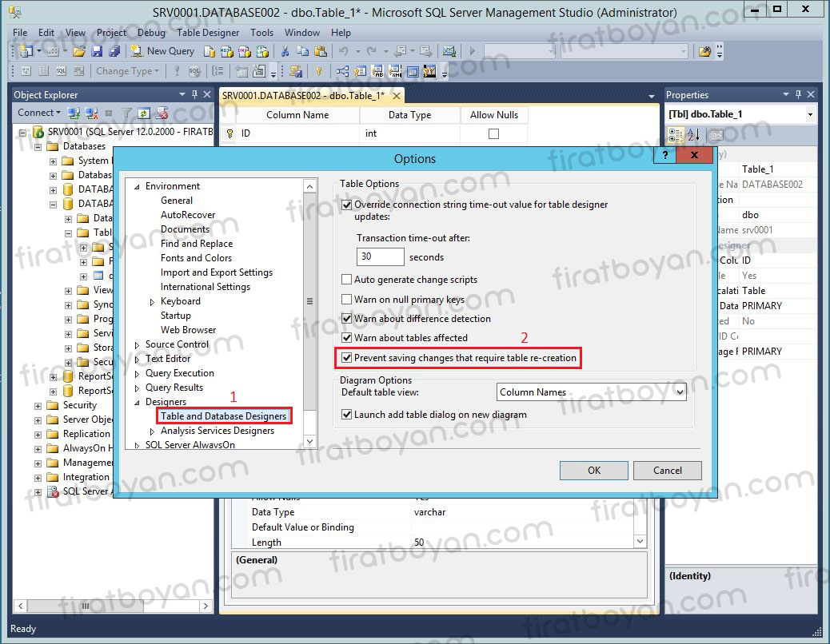Click the New Query toolbar button
Viewport: 830px width, 644px height.
[162, 51]
